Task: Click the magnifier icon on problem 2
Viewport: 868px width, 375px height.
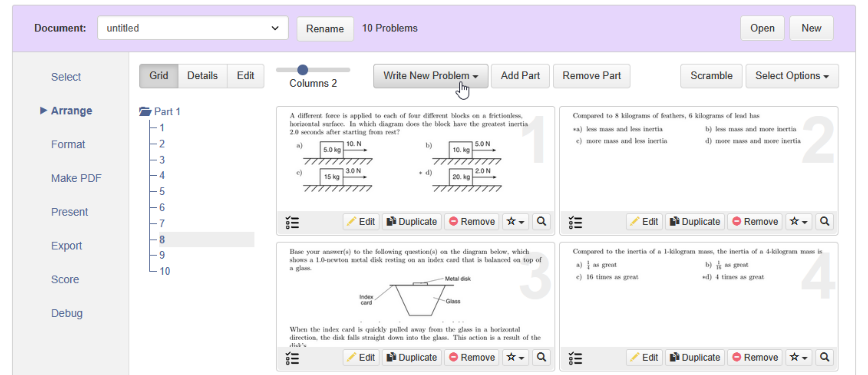Action: 824,222
